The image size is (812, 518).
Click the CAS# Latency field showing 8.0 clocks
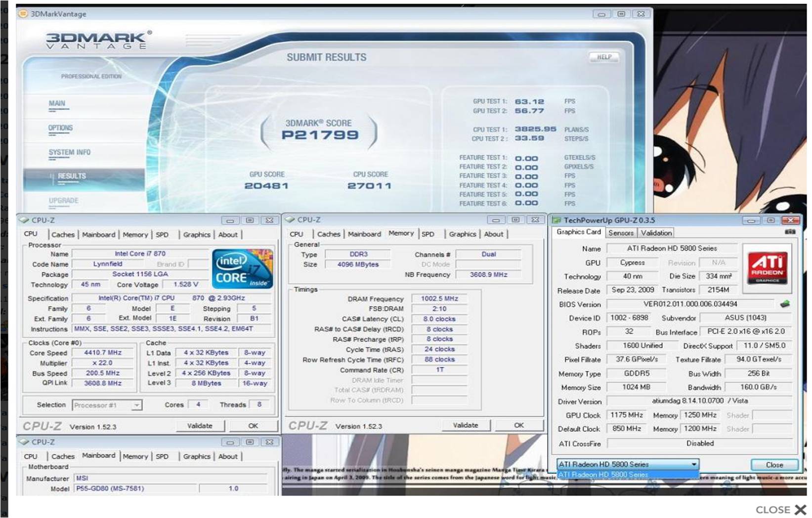(439, 319)
